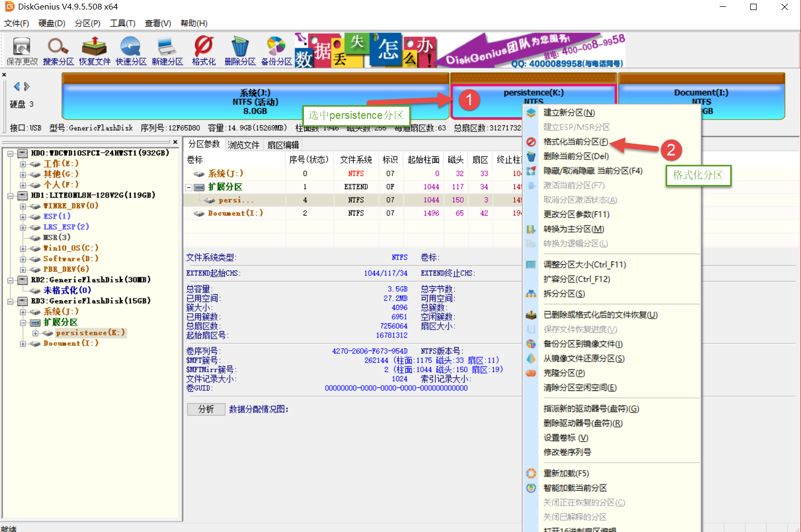Expand the 工作(E:) tree node

(23, 164)
